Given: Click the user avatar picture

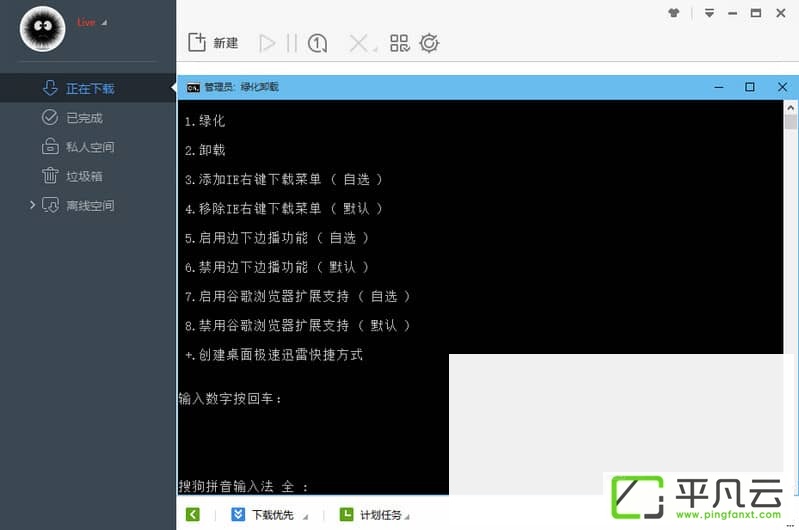Looking at the screenshot, I should pyautogui.click(x=42, y=29).
